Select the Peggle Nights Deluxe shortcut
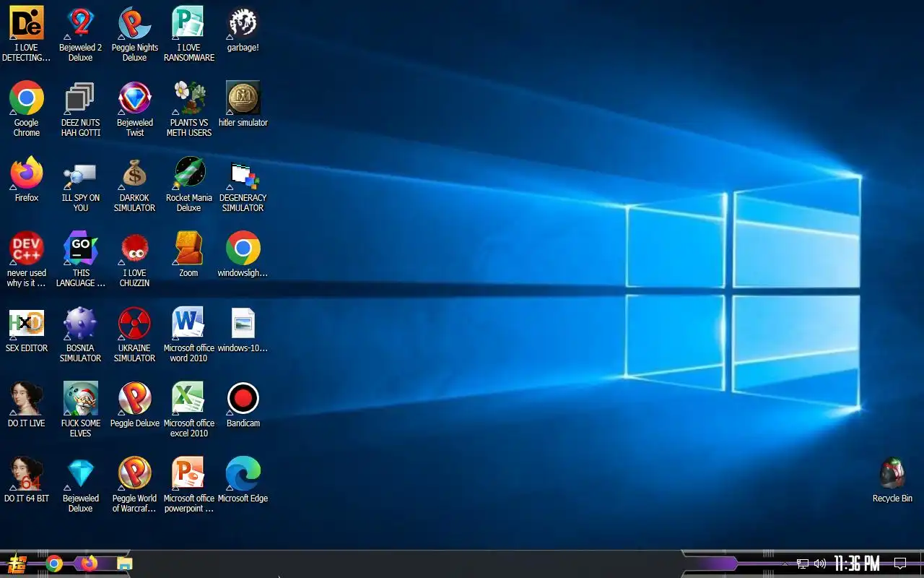The width and height of the screenshot is (924, 578). 135,34
